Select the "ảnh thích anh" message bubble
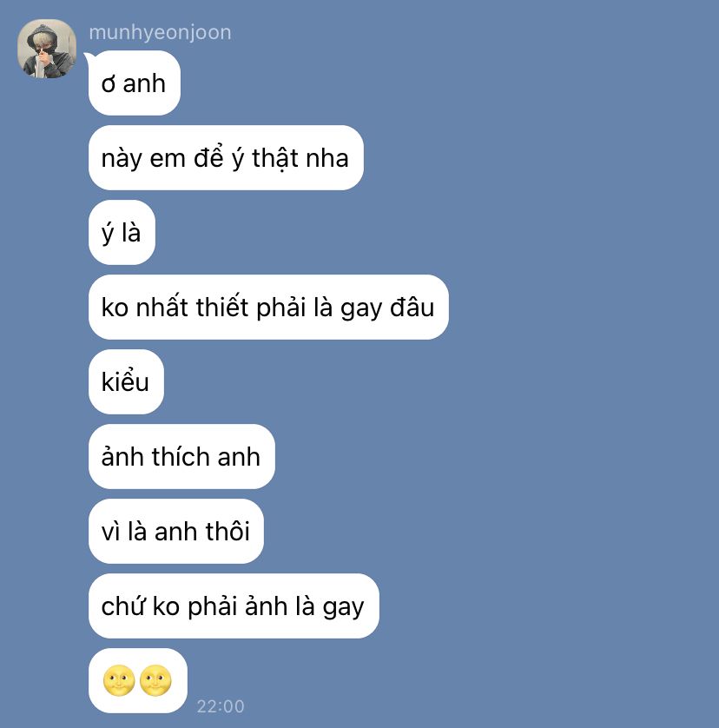The image size is (719, 728). 181,456
